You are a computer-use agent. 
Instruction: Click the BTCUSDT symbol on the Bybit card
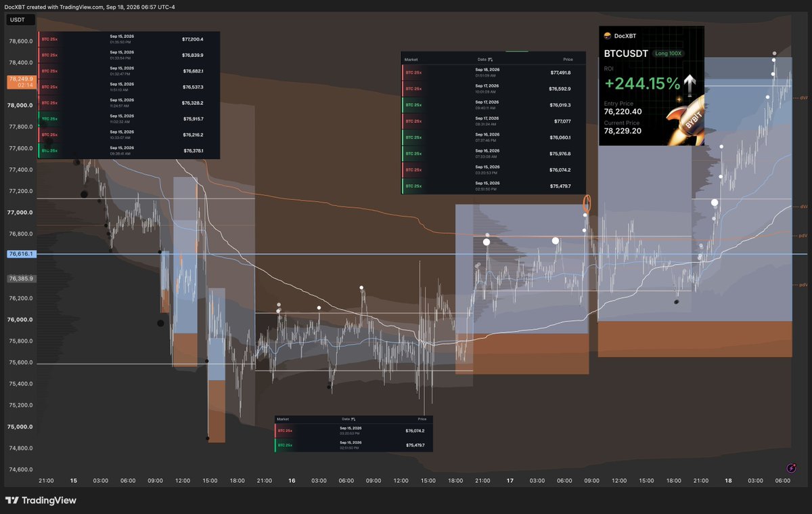click(x=627, y=53)
